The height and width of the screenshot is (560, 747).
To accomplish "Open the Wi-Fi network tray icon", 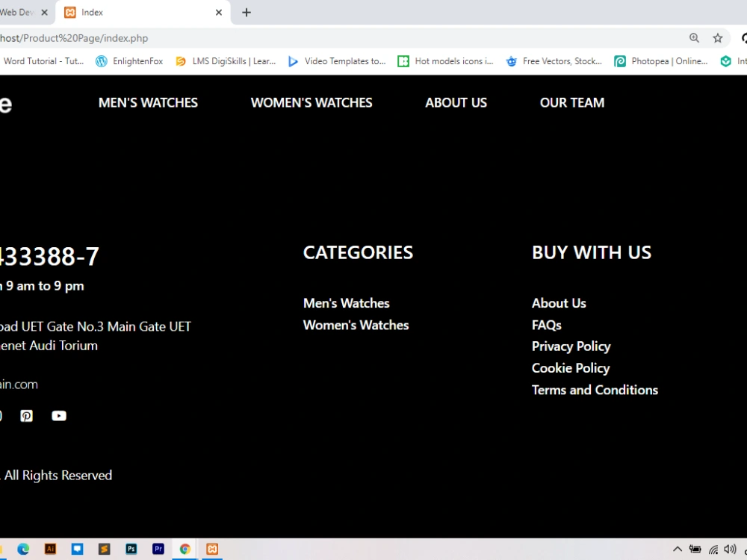I will (x=713, y=550).
